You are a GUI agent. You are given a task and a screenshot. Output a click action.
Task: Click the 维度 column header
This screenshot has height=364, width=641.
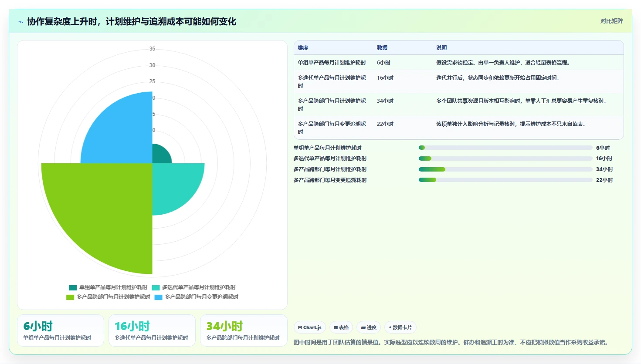pos(303,48)
